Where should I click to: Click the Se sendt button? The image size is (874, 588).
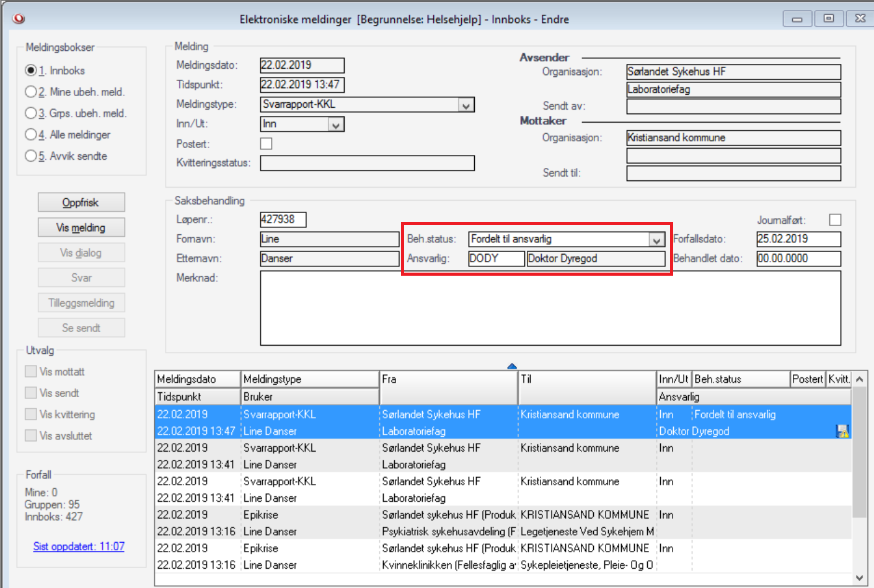(x=81, y=328)
